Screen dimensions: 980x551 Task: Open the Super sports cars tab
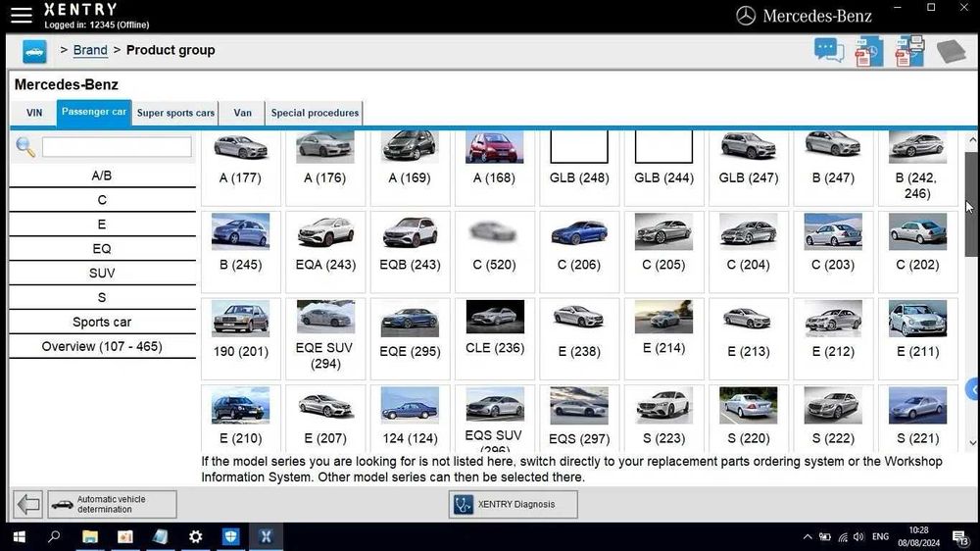pos(175,113)
